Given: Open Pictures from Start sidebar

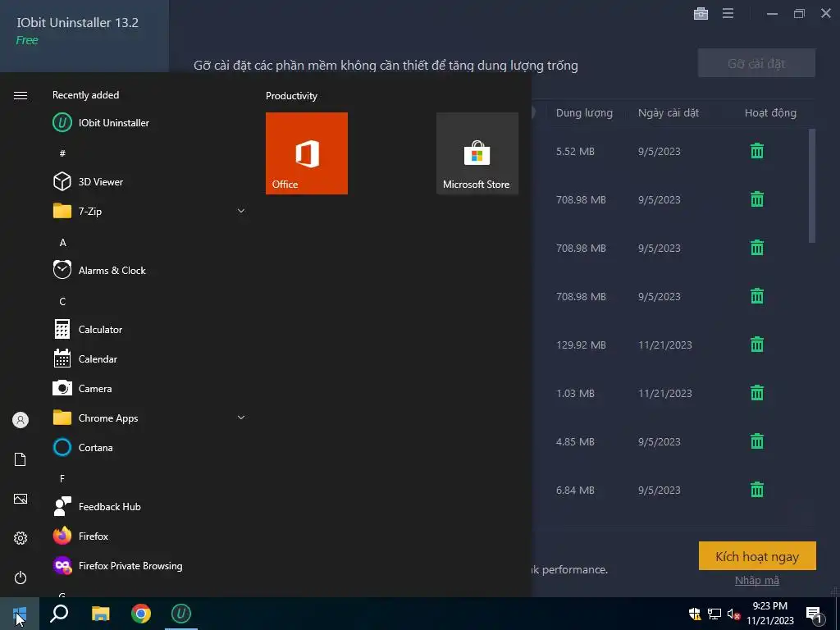Looking at the screenshot, I should coord(21,500).
